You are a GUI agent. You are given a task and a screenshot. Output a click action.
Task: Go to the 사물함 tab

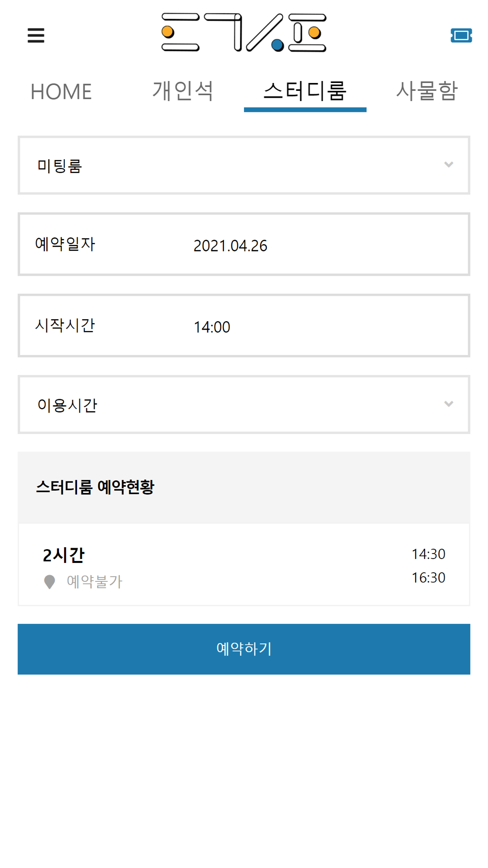tap(427, 91)
